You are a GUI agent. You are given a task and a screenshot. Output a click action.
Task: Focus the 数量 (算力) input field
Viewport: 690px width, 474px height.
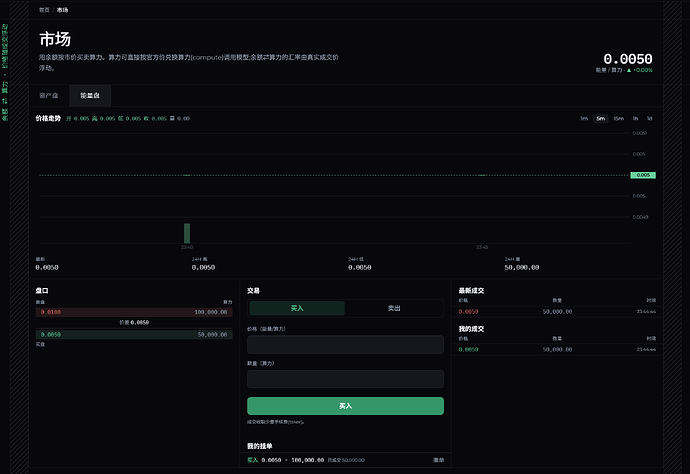[345, 379]
